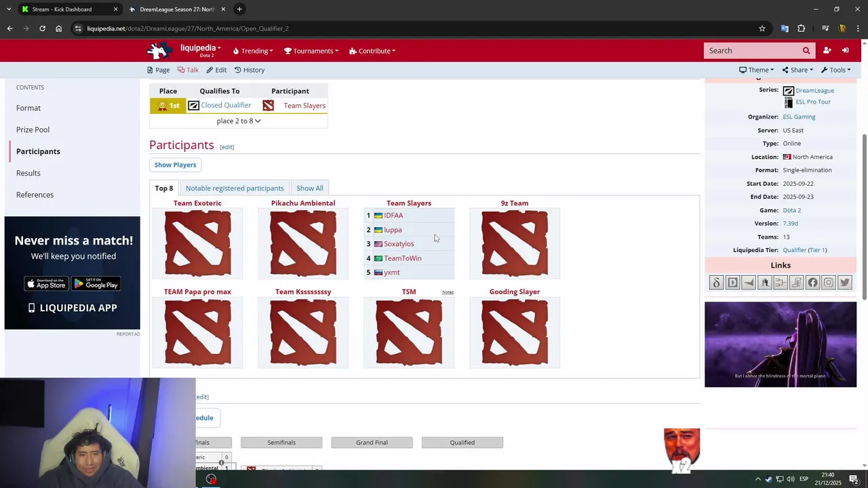The height and width of the screenshot is (488, 868).
Task: Click the Google Play download badge
Action: tap(96, 284)
